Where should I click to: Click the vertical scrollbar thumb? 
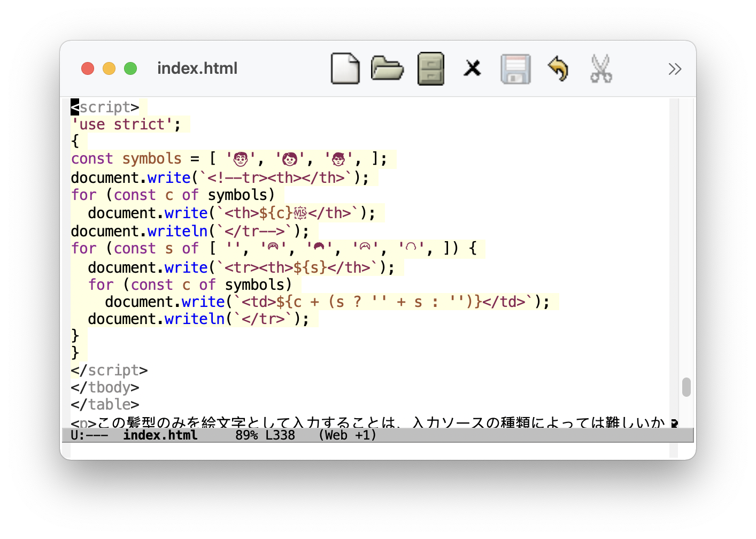(x=686, y=387)
